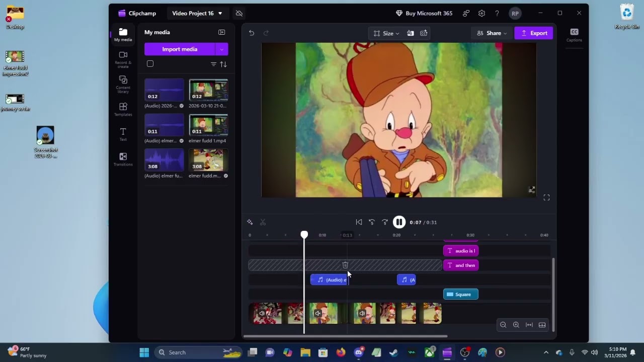Open the volume control in tray

(x=594, y=352)
